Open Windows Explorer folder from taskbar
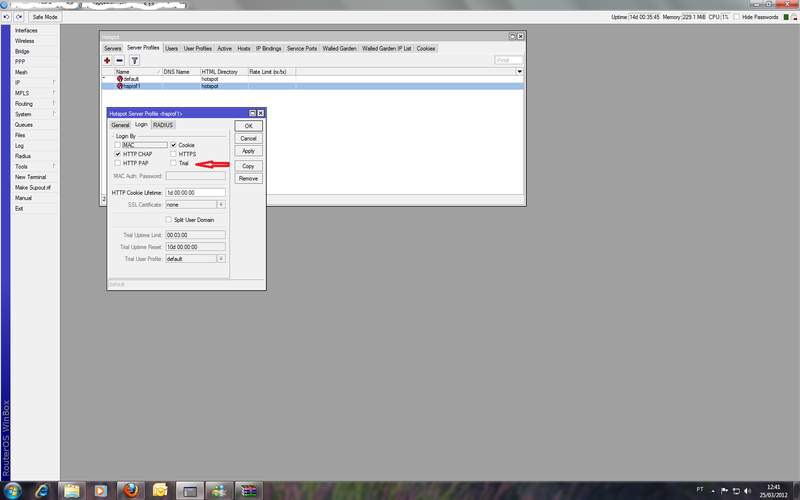Viewport: 800px width, 500px height. (71, 491)
